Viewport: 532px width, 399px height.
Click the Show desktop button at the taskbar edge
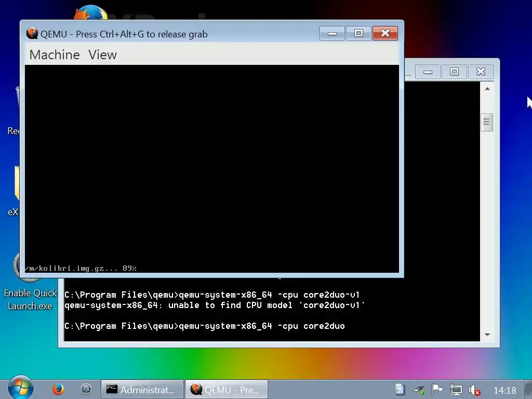(x=528, y=390)
